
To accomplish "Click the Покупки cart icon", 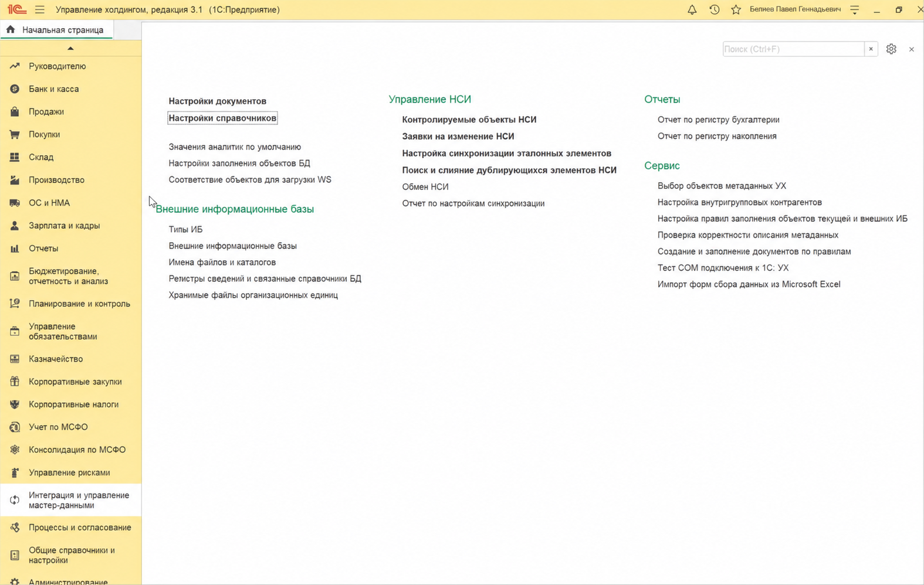I will tap(15, 134).
